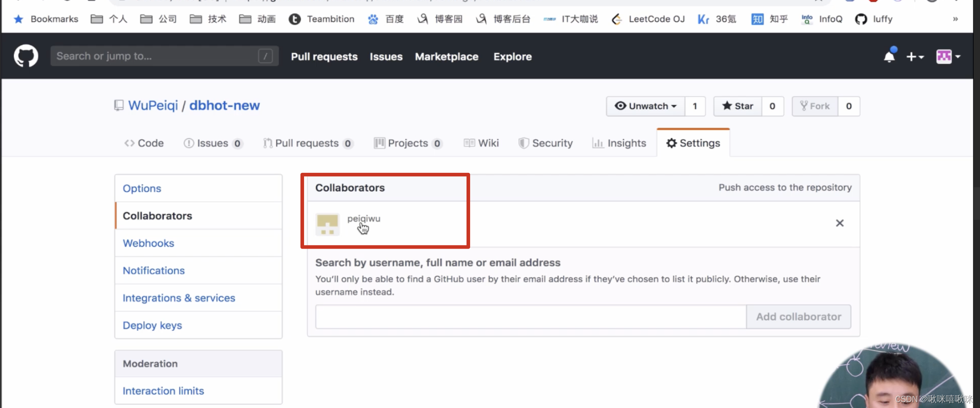
Task: Expand the Unwatch dropdown
Action: click(x=645, y=106)
